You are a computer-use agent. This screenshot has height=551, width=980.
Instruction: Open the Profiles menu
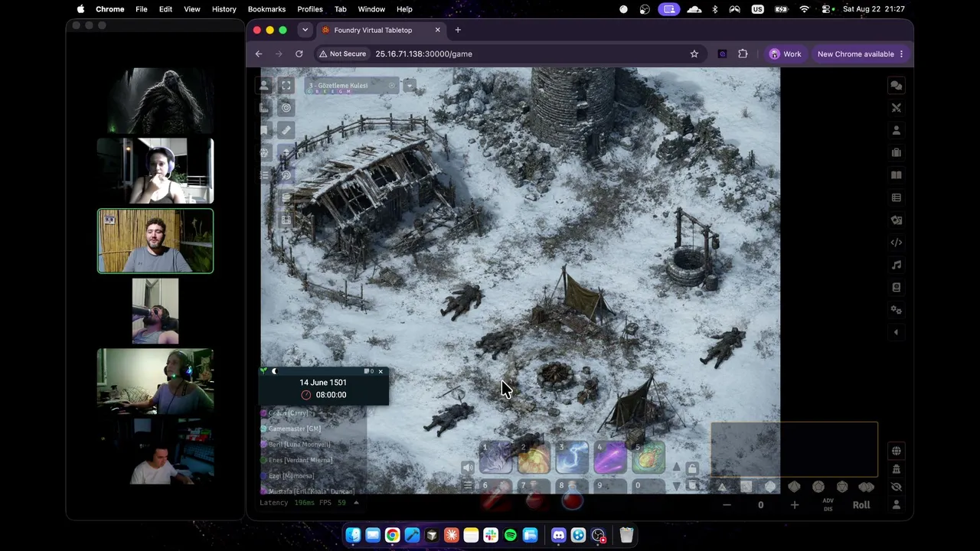[310, 9]
